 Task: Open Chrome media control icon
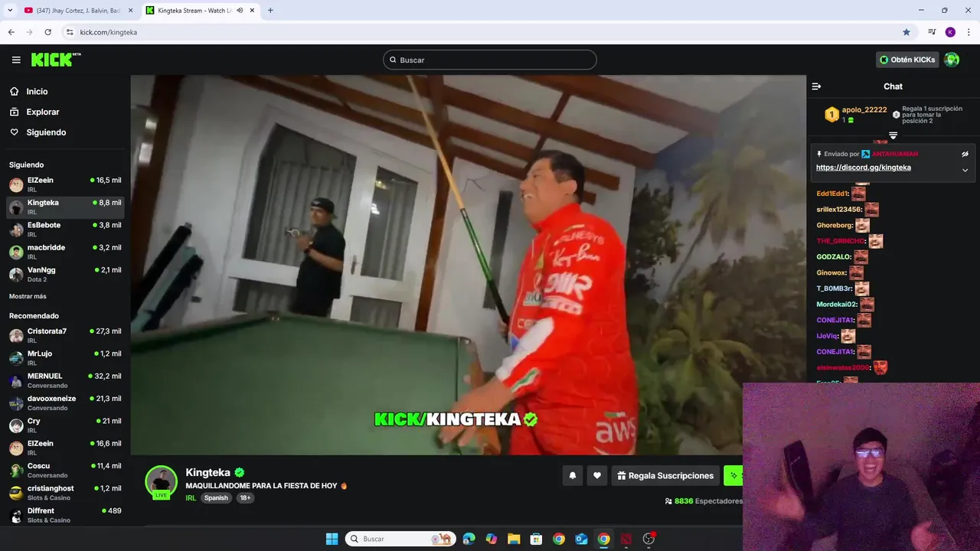point(932,32)
